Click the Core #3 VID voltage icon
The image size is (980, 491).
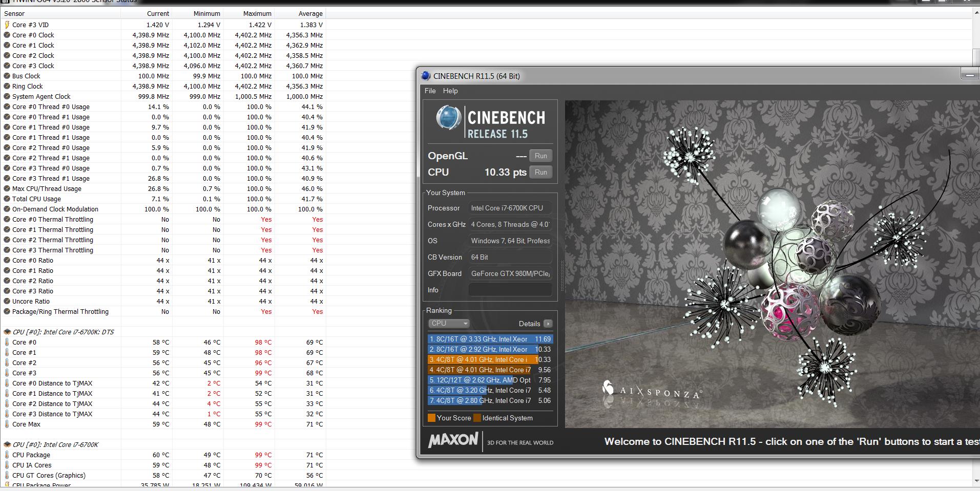(7, 25)
